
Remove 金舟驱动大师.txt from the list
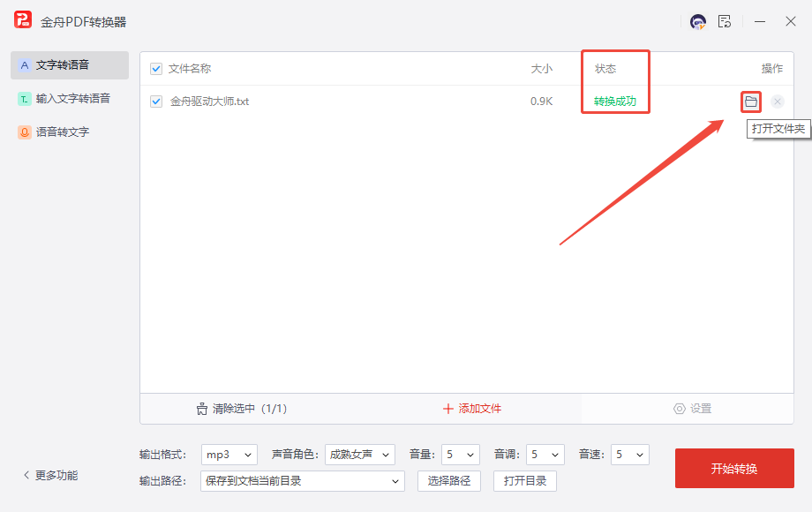click(x=778, y=102)
